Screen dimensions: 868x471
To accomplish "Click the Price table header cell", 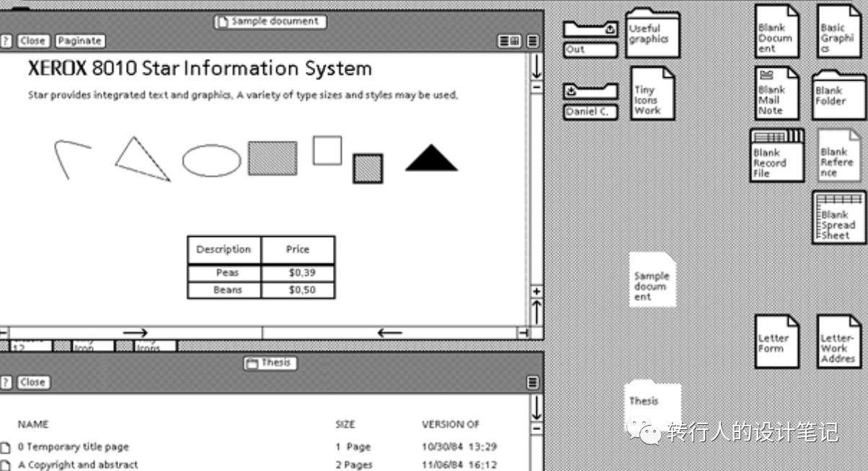I will tap(298, 250).
